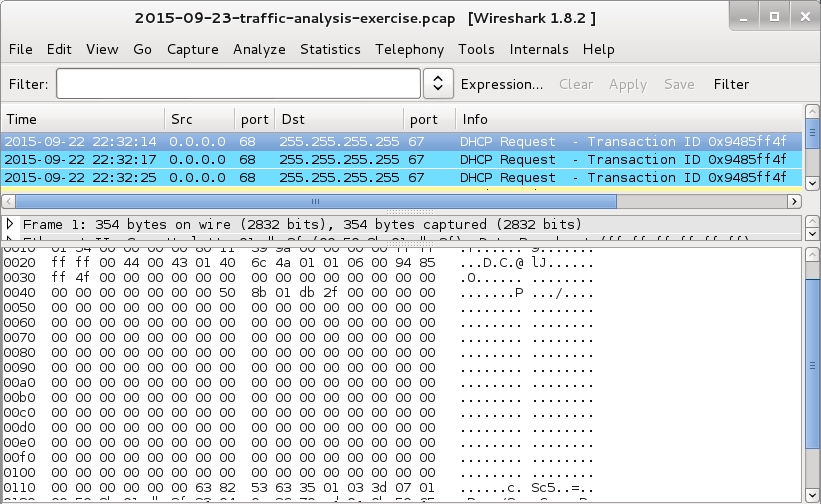This screenshot has width=821, height=504.
Task: Open the Internals menu
Action: click(x=539, y=49)
